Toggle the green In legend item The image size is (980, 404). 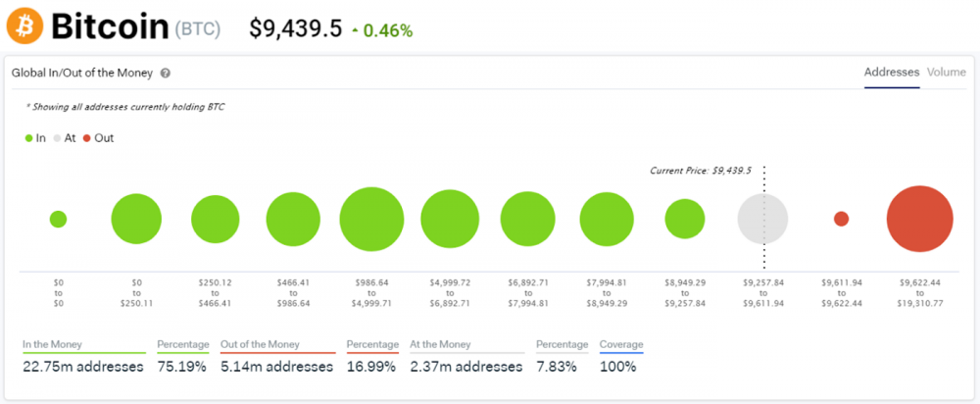36,138
